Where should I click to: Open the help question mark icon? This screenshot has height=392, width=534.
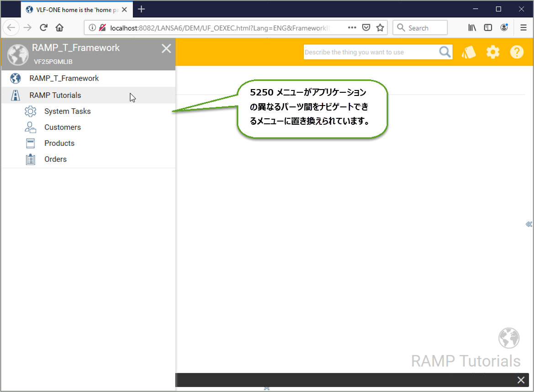point(517,52)
